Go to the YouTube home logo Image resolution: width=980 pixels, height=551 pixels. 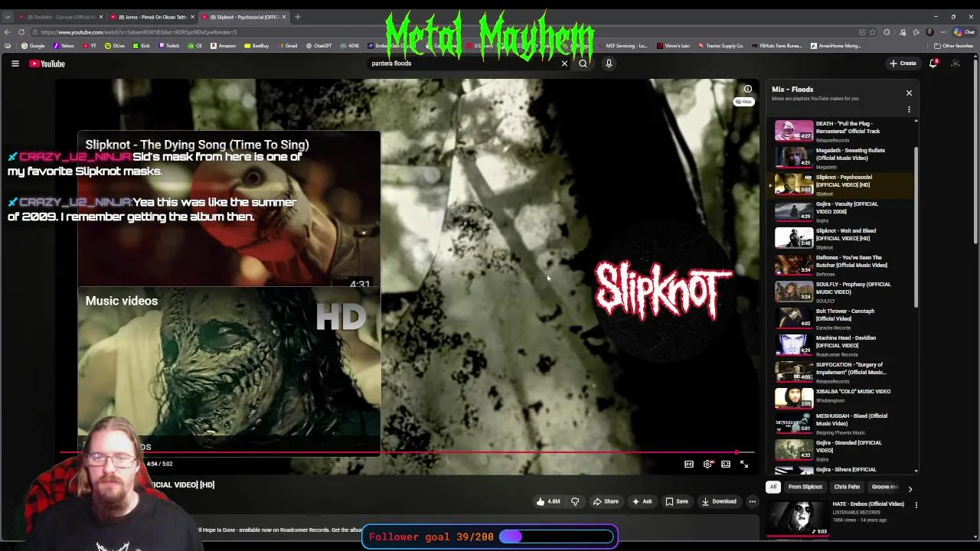[x=47, y=64]
